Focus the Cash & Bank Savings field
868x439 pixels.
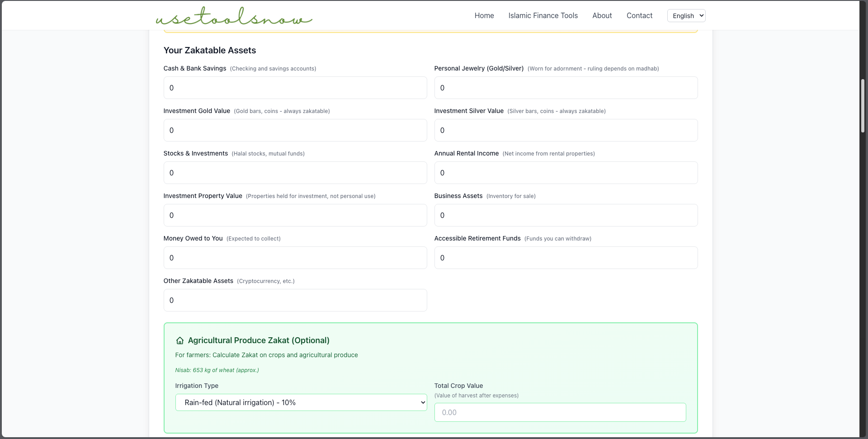(x=295, y=88)
